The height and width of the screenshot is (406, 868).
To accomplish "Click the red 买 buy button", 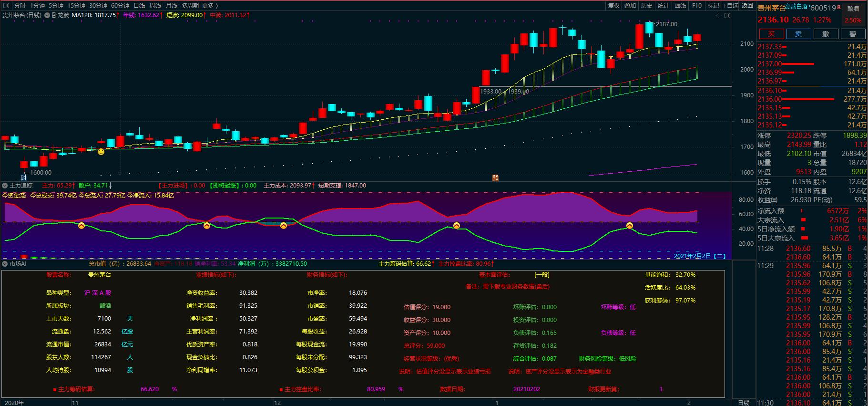I will coord(771,34).
